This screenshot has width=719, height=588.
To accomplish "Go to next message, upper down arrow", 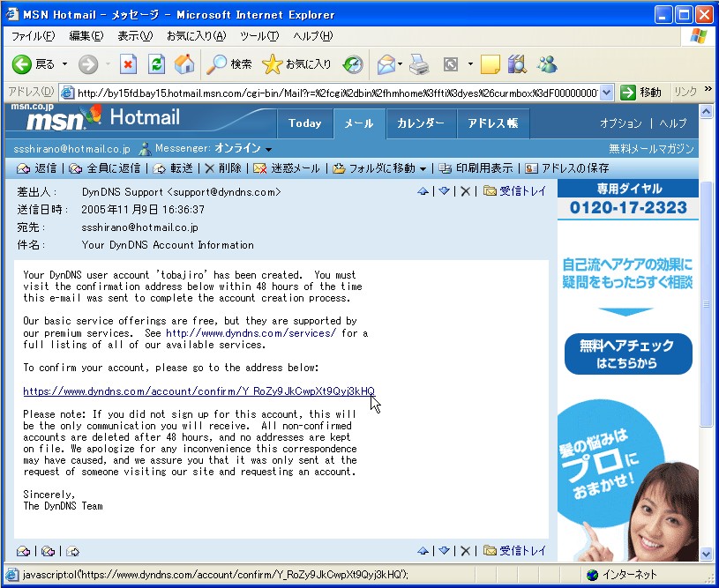I will (x=444, y=191).
